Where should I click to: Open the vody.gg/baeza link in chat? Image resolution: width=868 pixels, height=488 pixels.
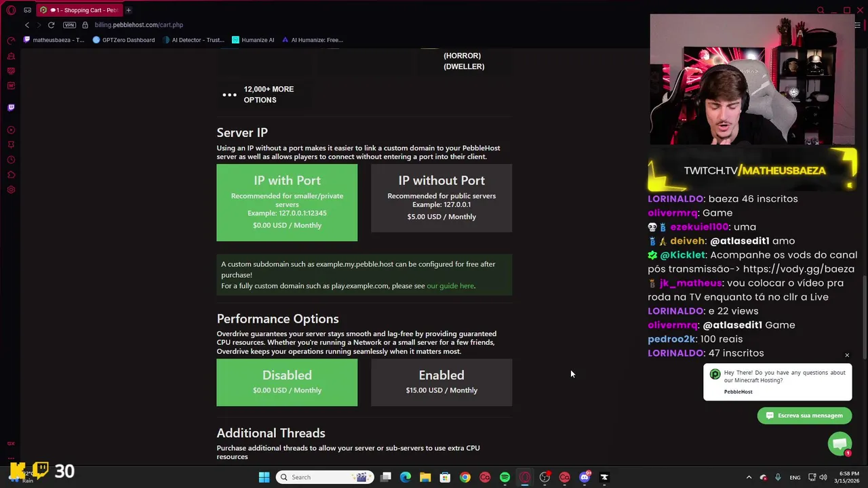[799, 269]
